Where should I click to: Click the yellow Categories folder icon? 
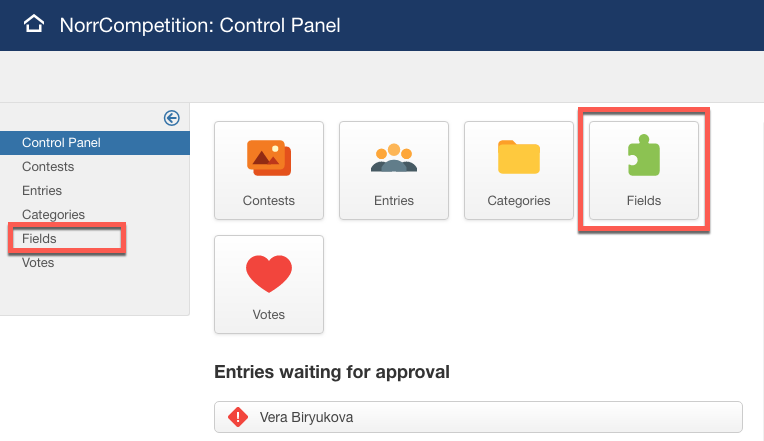[518, 158]
